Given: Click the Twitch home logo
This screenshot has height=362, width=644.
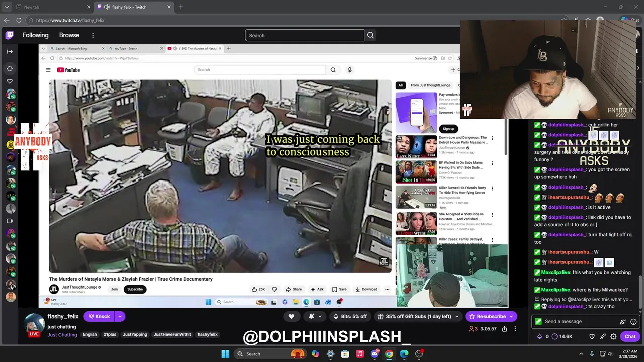Looking at the screenshot, I should point(10,35).
